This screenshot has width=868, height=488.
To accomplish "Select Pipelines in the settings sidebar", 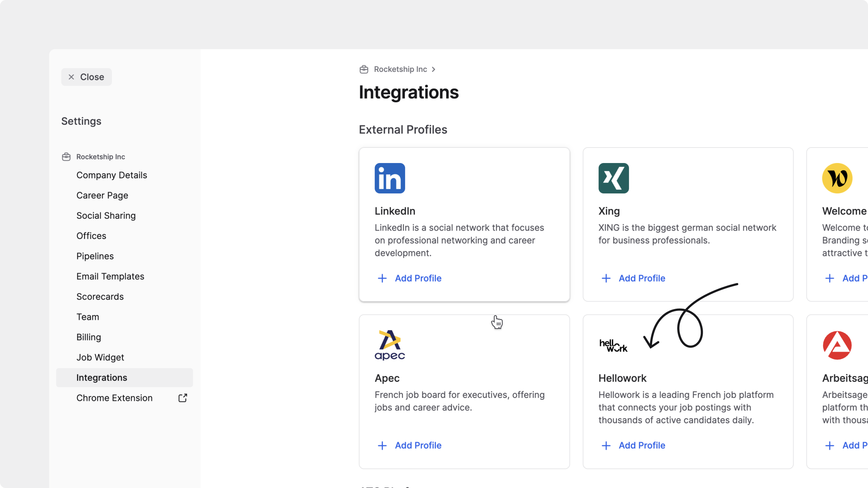I will (x=95, y=256).
